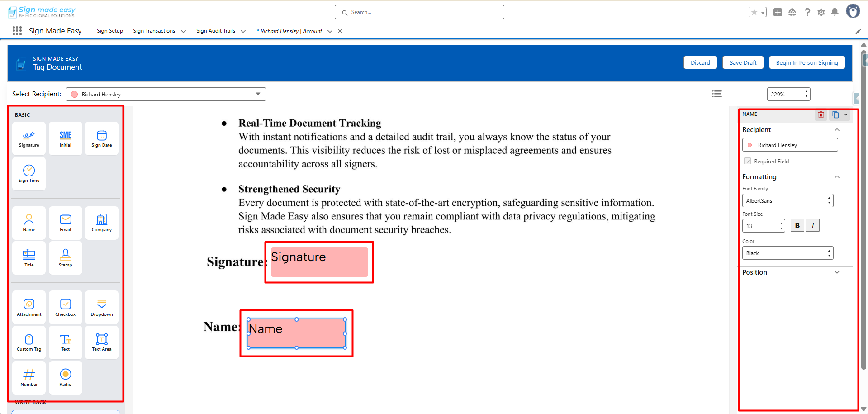Open the Font Family dropdown
The height and width of the screenshot is (414, 868).
(x=787, y=200)
